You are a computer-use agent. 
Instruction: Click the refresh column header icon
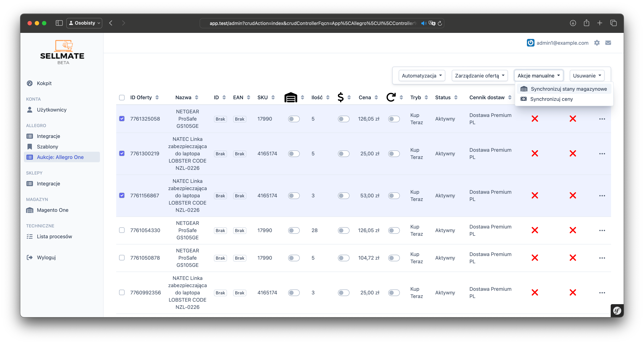coord(391,97)
